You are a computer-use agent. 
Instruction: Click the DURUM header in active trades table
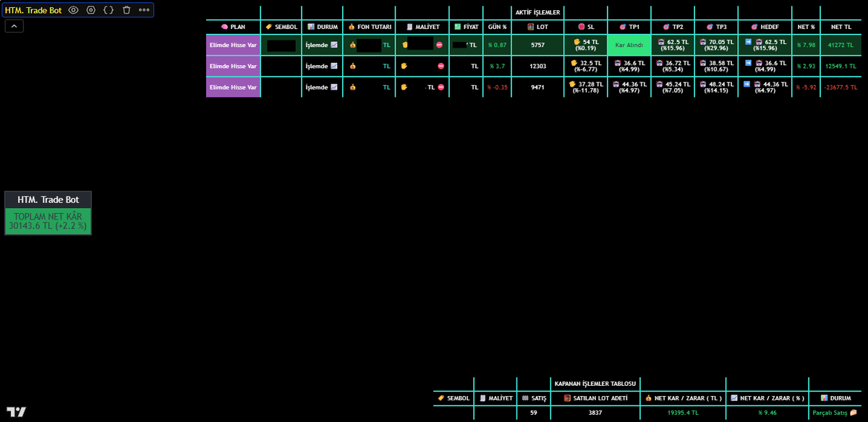point(322,27)
